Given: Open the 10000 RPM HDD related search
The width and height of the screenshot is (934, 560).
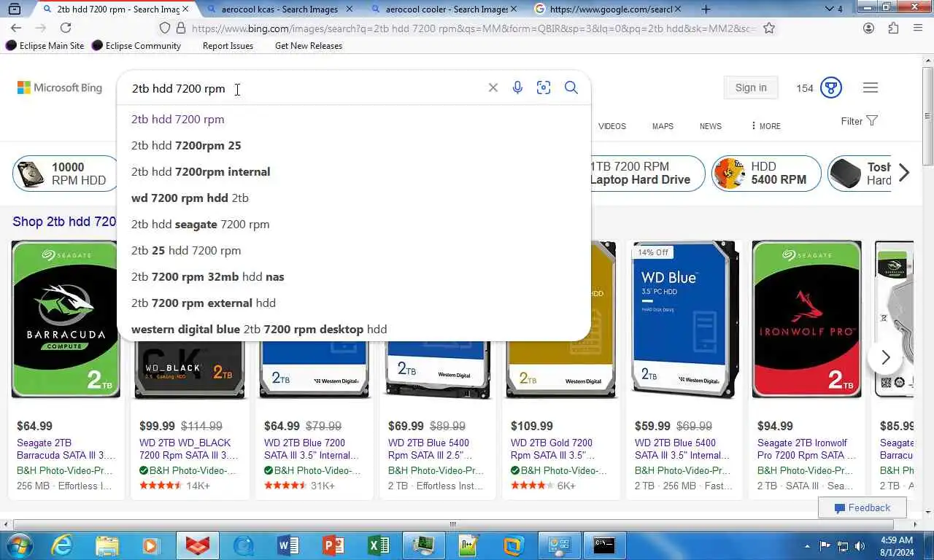Looking at the screenshot, I should (x=66, y=174).
